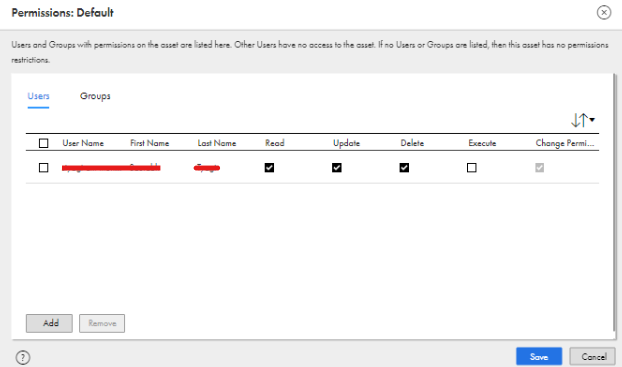
Task: Uncheck the Delete permission checkbox
Action: click(404, 168)
